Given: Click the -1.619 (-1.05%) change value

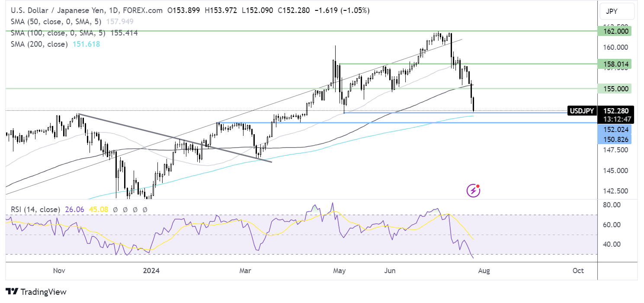Looking at the screenshot, I should tap(342, 10).
